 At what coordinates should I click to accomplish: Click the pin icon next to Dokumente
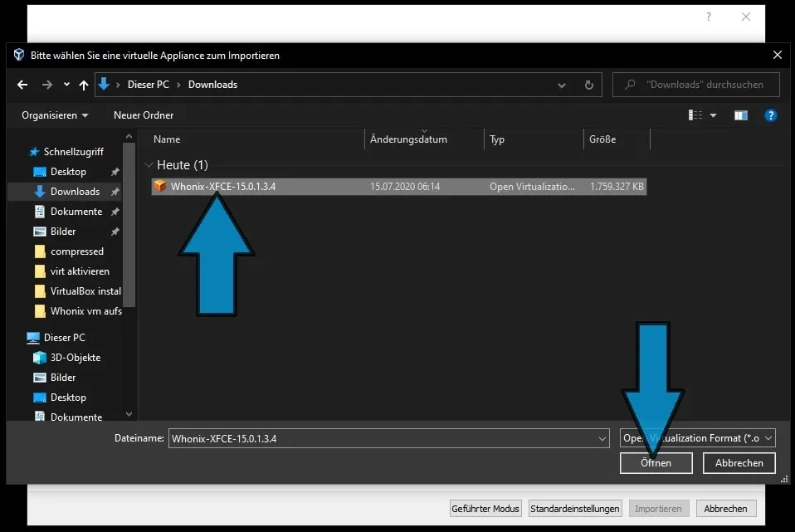[115, 212]
